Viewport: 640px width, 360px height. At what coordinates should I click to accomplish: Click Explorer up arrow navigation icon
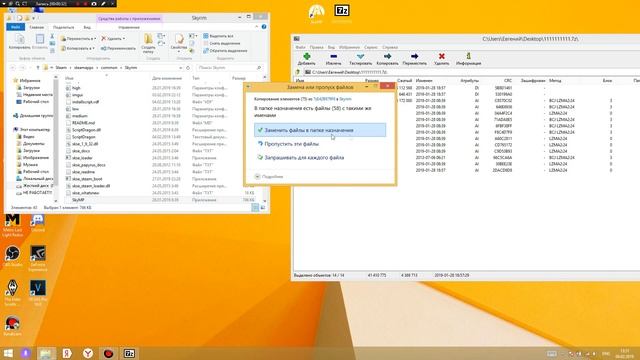[x=38, y=68]
